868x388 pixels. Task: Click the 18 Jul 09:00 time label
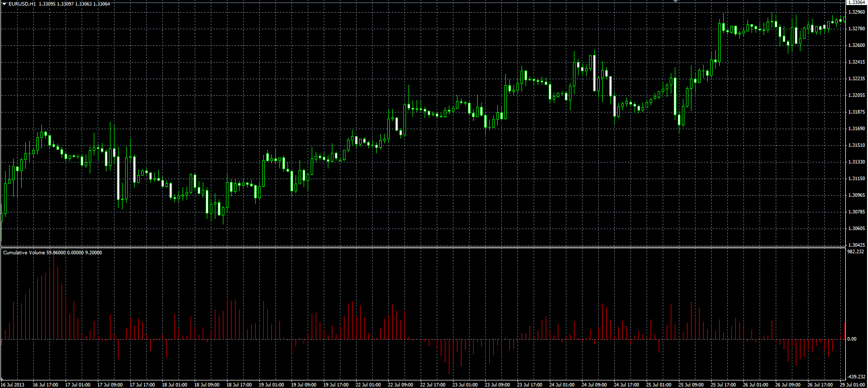pyautogui.click(x=206, y=385)
